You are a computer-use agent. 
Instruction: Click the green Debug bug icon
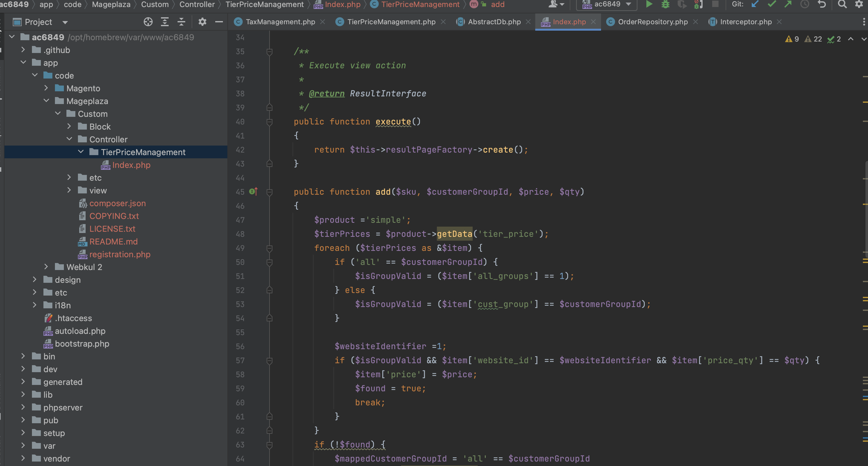tap(665, 4)
